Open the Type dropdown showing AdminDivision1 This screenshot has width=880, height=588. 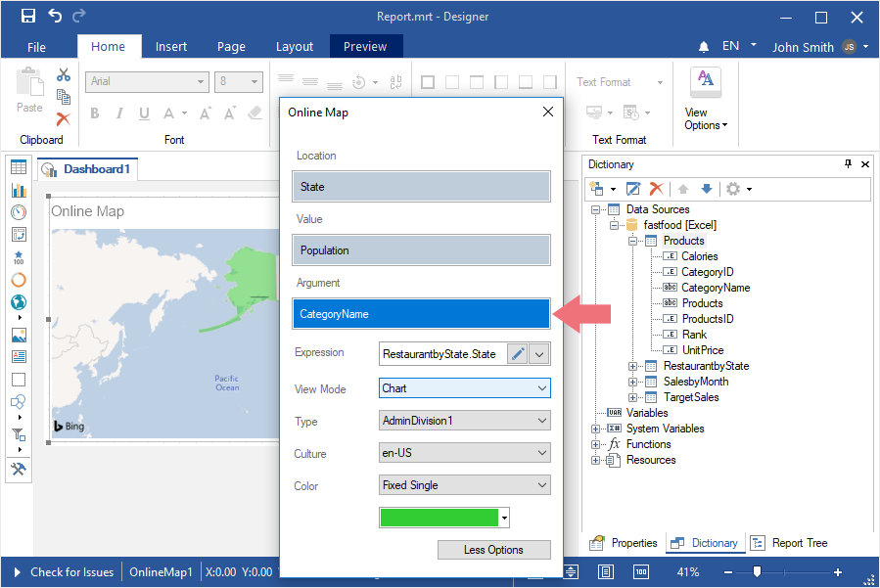tap(465, 421)
